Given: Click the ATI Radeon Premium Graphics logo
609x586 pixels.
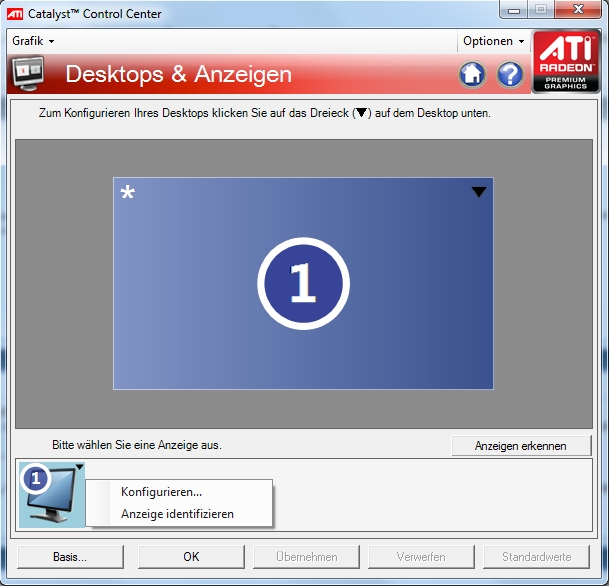Looking at the screenshot, I should pos(565,61).
